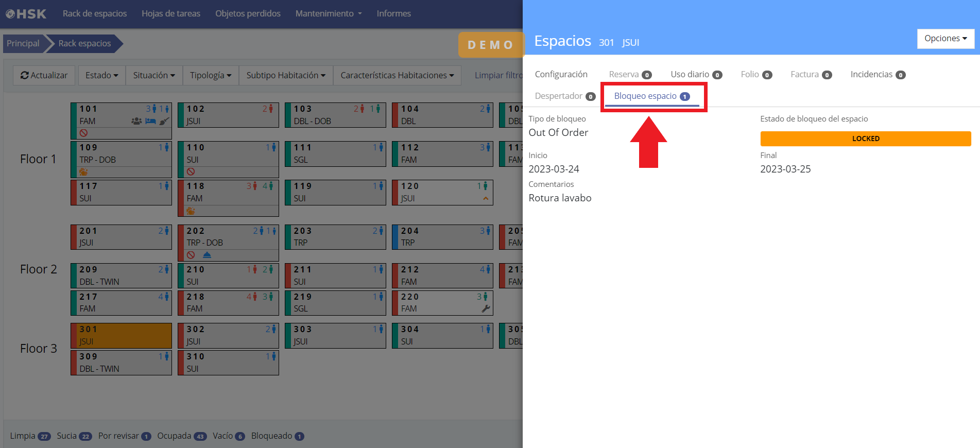The image size is (980, 448).
Task: Click the bed icon in room 101
Action: click(x=150, y=122)
